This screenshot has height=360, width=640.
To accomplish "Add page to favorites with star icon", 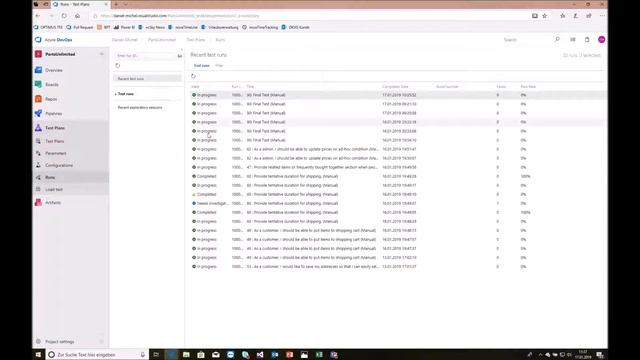I will tap(544, 16).
